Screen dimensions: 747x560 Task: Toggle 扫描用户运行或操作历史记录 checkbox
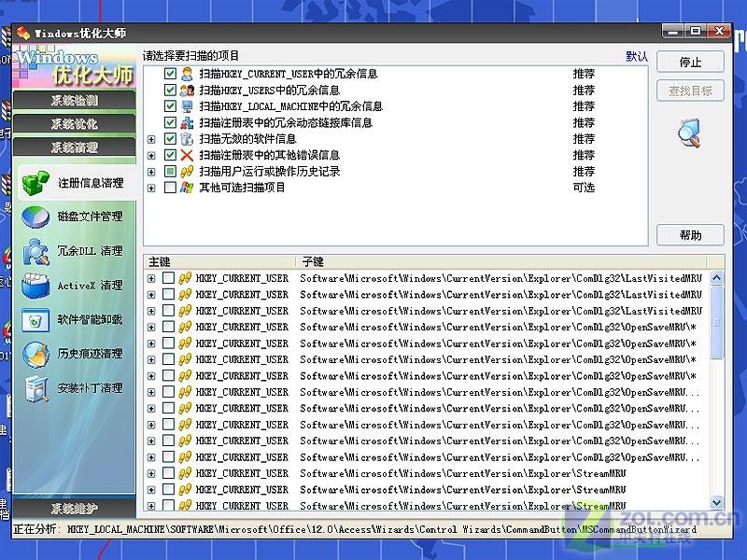(x=170, y=172)
